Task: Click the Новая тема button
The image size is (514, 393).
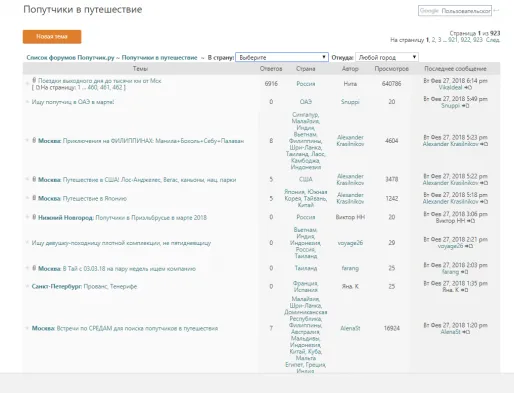Action: click(52, 37)
